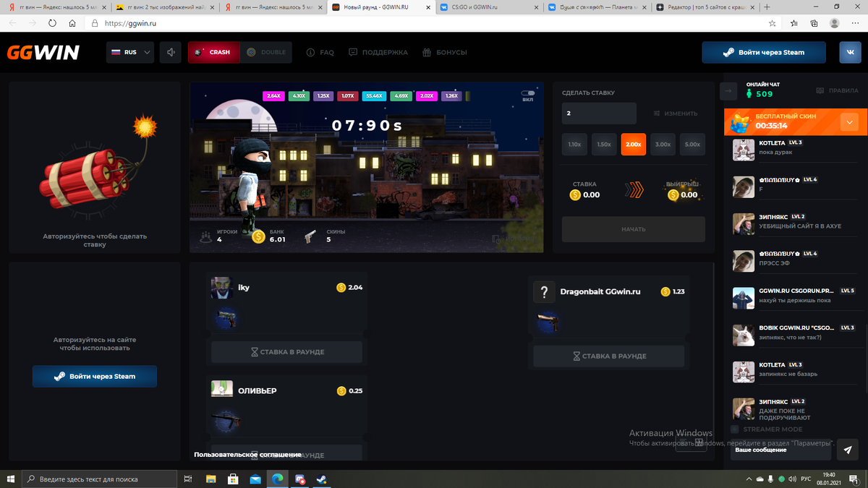
Task: Toggle the ВКЛ switch in game window
Action: pos(528,93)
